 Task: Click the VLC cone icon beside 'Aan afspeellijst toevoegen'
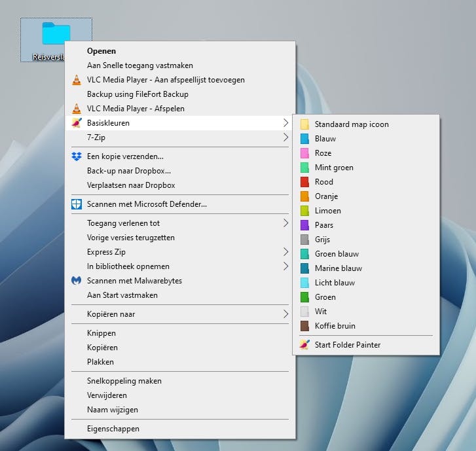coord(77,80)
